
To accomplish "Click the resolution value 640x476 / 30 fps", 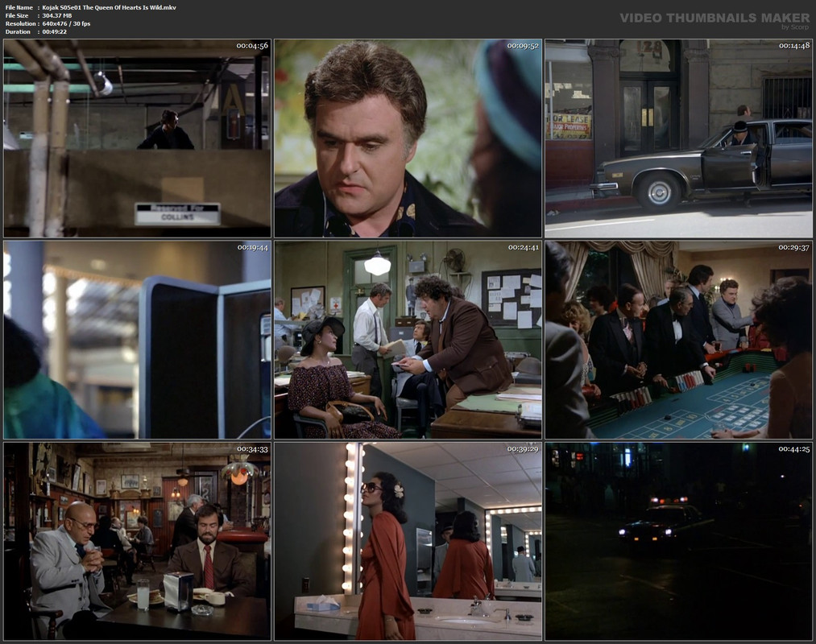I will click(66, 24).
